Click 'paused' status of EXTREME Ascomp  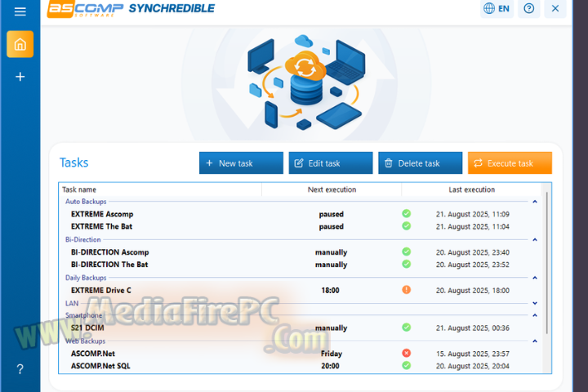click(x=331, y=214)
